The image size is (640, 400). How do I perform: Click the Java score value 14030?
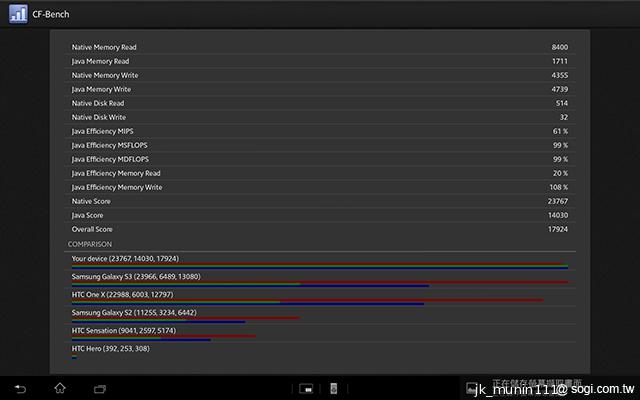558,215
